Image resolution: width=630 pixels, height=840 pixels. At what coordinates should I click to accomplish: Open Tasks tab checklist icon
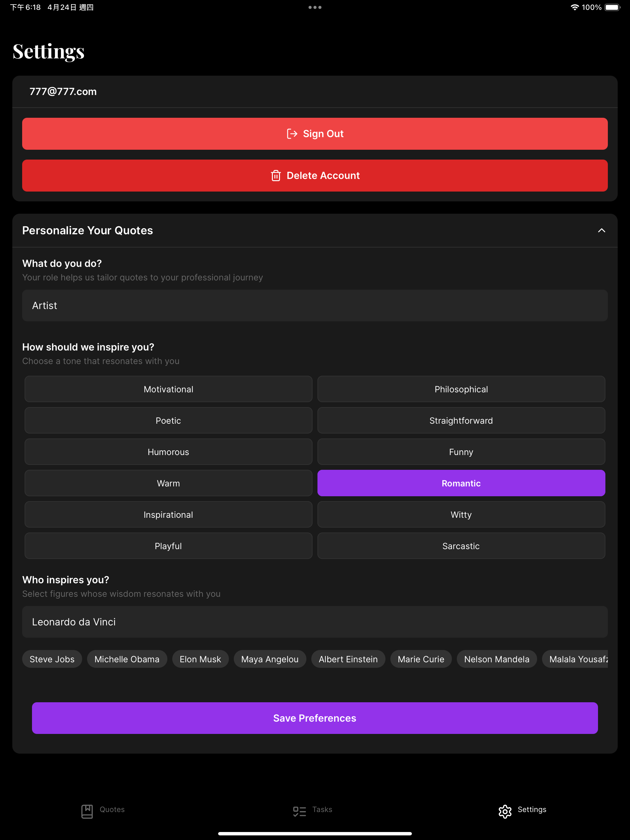pos(299,811)
